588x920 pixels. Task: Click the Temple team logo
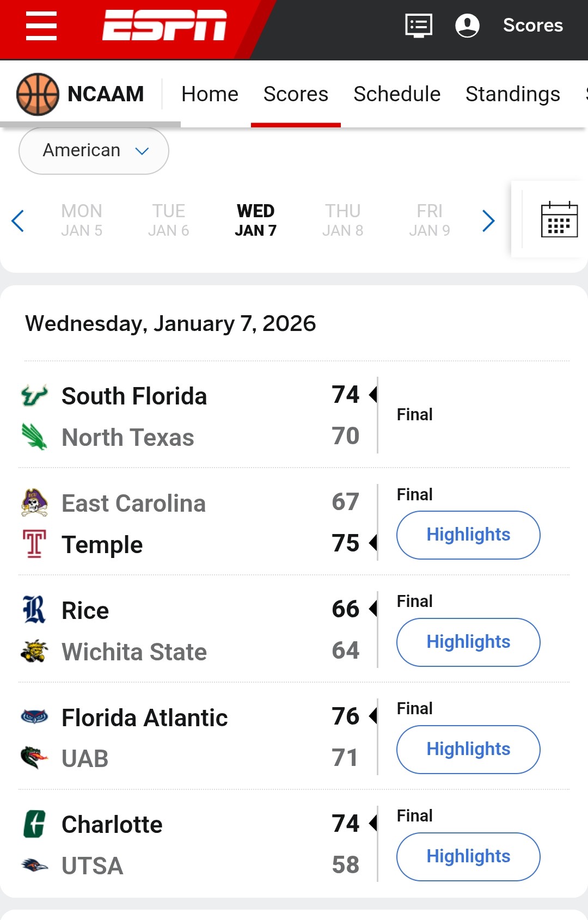(x=34, y=544)
